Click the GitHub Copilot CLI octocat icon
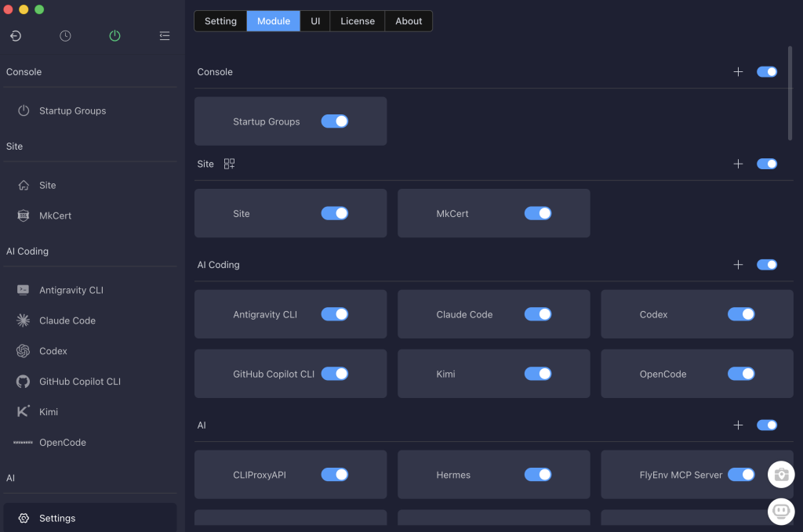This screenshot has height=532, width=803. click(x=23, y=381)
